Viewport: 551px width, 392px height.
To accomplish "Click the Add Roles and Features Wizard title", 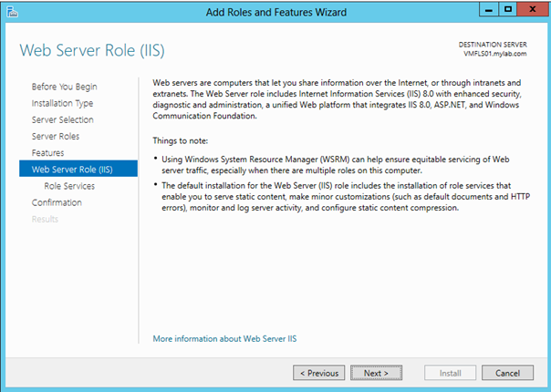I will click(x=276, y=12).
